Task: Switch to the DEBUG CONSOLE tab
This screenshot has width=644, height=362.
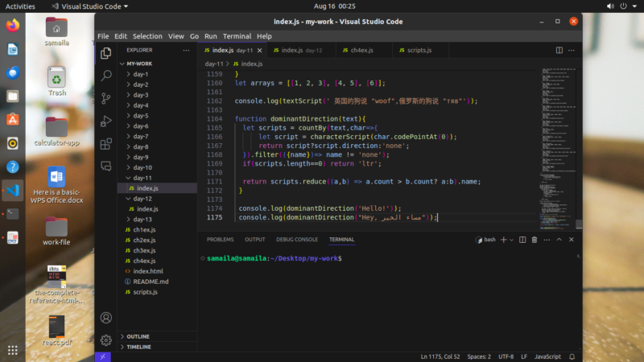Action: tap(297, 240)
